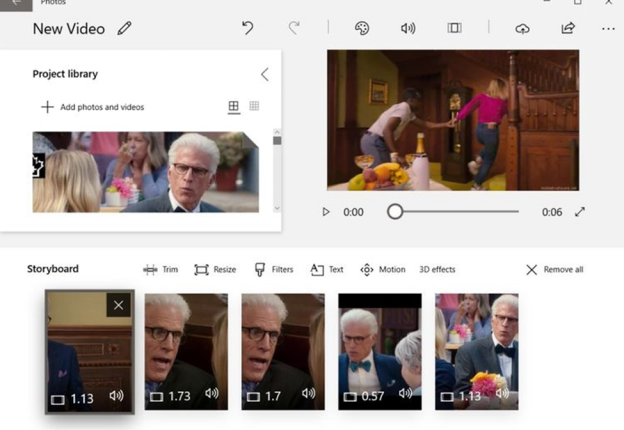
Task: Click the New Video title
Action: 69,29
